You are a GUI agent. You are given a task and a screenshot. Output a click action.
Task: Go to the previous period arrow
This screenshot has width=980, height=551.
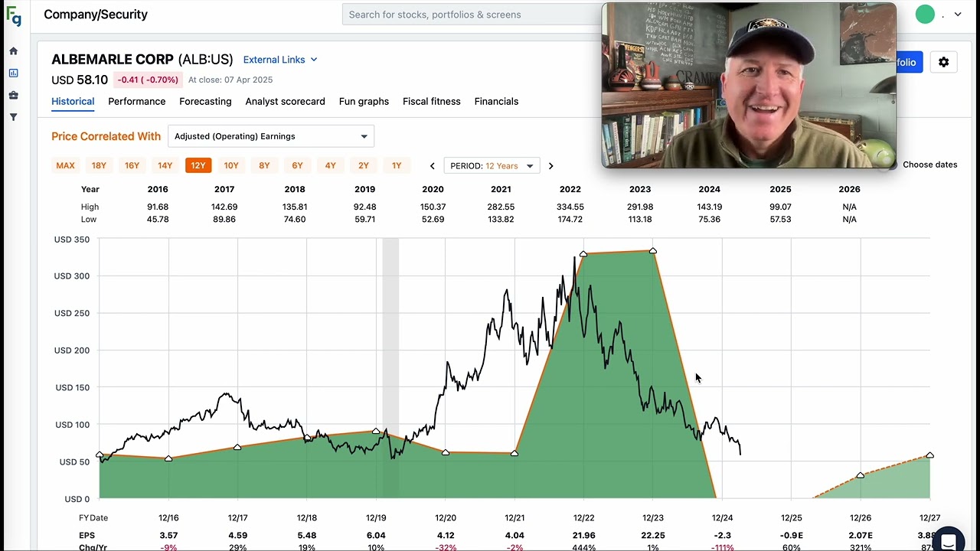433,166
